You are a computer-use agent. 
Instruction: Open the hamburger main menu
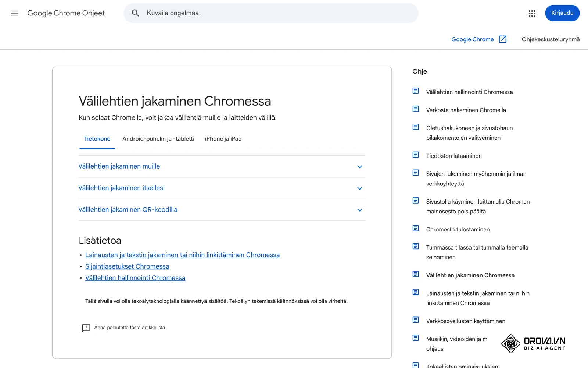(x=15, y=13)
